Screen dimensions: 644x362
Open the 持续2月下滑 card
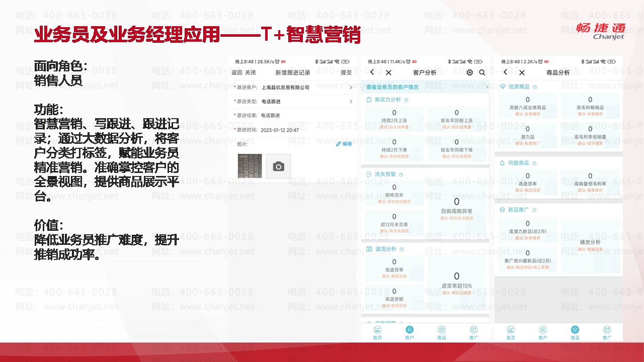pos(394,148)
